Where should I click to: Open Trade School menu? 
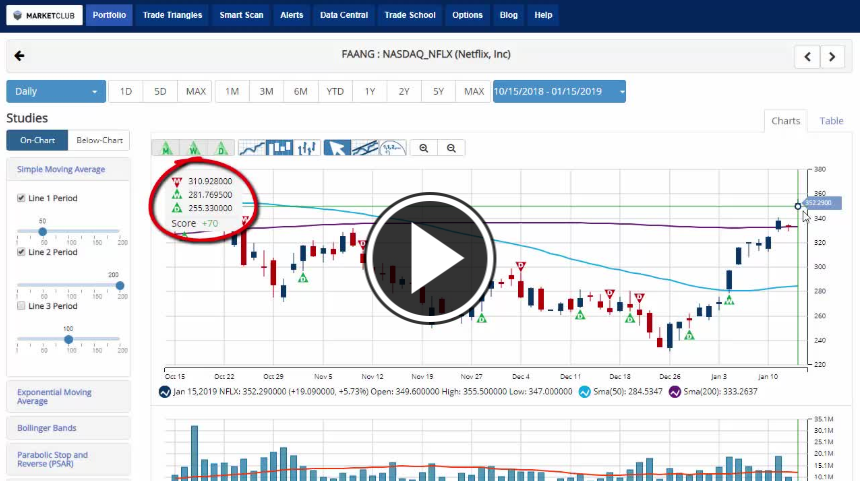[410, 15]
